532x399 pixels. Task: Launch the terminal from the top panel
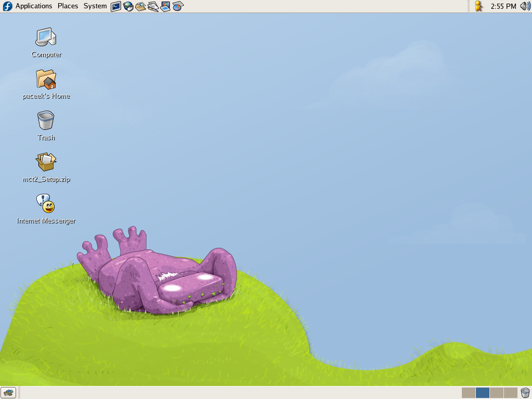point(116,6)
